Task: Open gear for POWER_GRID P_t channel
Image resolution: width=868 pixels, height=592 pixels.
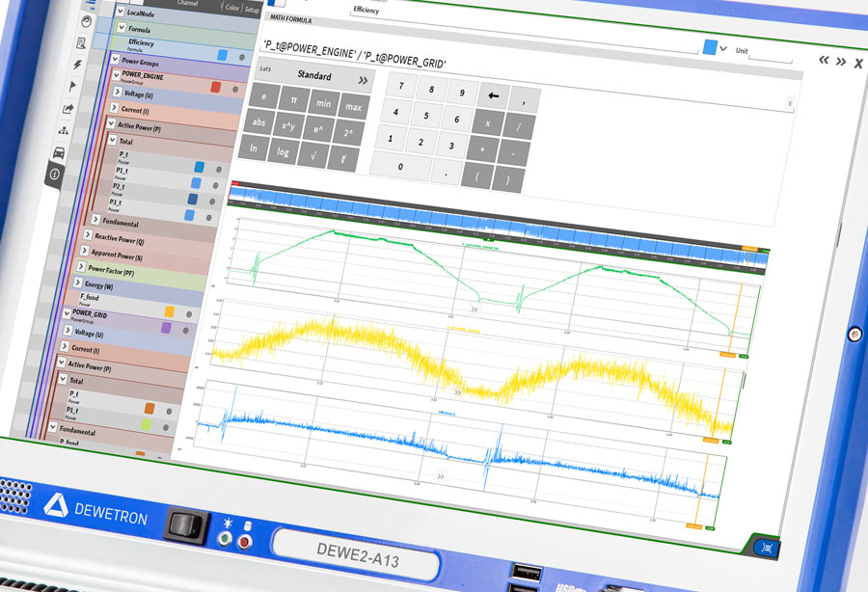Action: pos(169,411)
